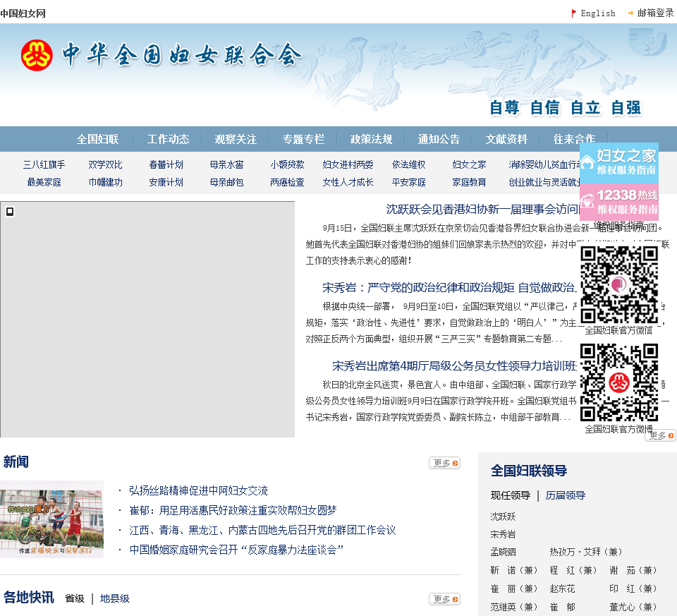Select 历届领导 tab
The width and height of the screenshot is (677, 616).
coord(566,495)
